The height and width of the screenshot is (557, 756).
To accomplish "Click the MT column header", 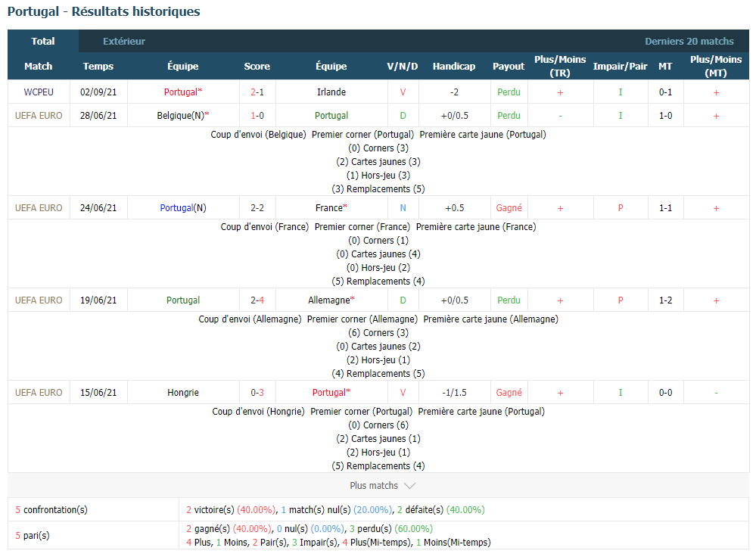I will 665,66.
